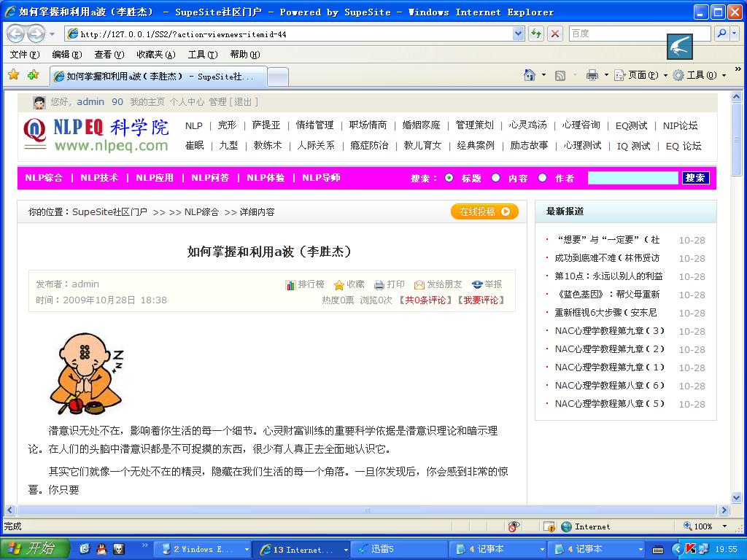This screenshot has height=560, width=747.
Task: Click the Print toolbar icon
Action: click(x=592, y=75)
